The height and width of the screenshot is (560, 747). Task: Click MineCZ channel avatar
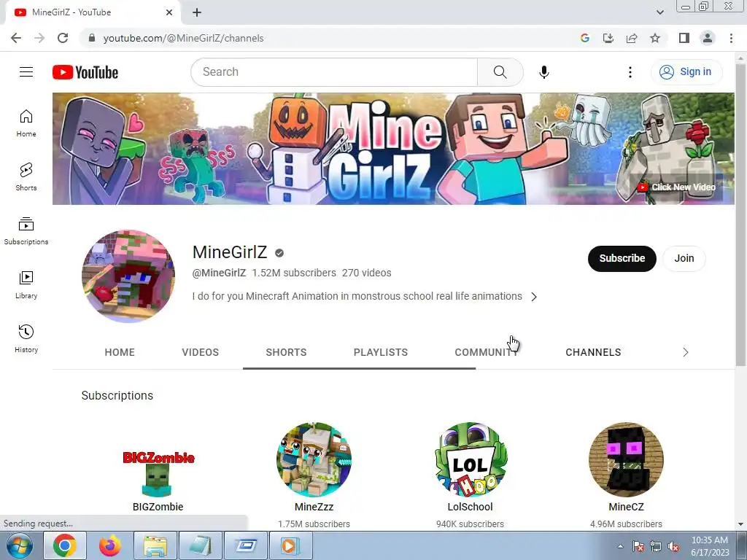[x=626, y=460]
